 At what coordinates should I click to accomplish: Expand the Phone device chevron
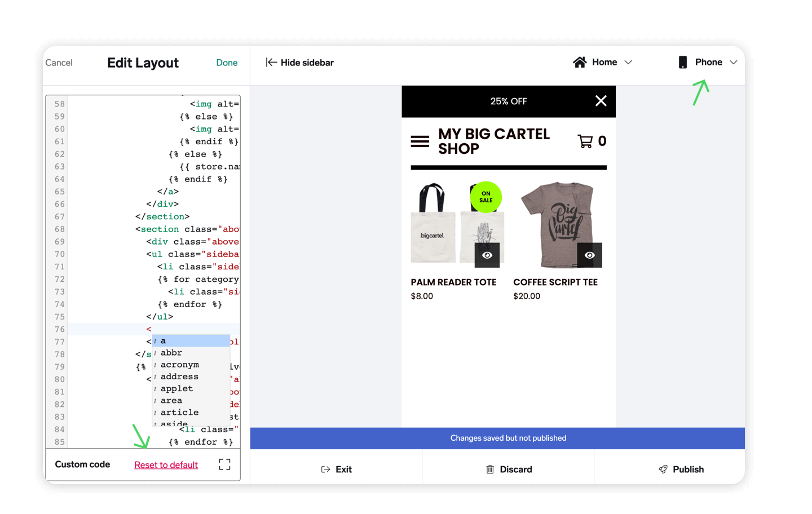[734, 62]
